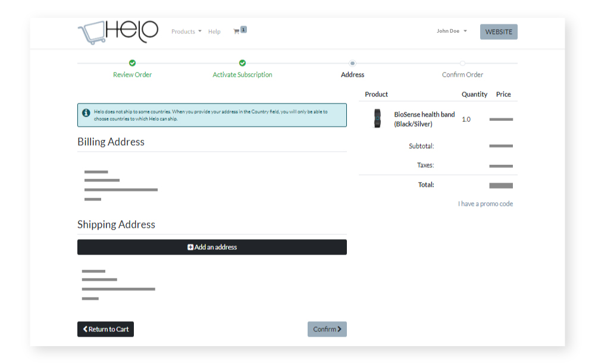
Task: Click Activate Subscription green checkmark step
Action: [x=242, y=63]
